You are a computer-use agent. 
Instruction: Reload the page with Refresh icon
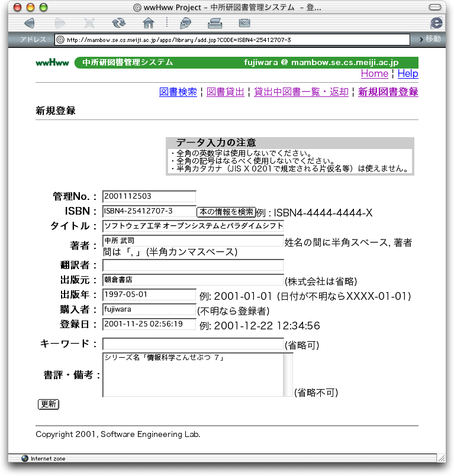tap(118, 23)
